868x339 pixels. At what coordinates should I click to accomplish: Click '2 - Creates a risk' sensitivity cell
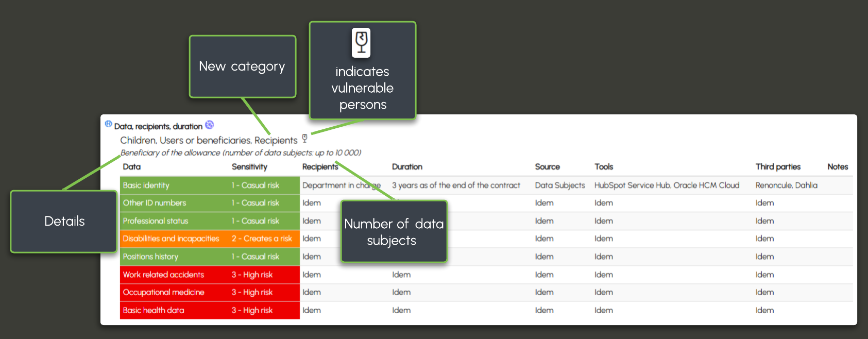(x=262, y=239)
